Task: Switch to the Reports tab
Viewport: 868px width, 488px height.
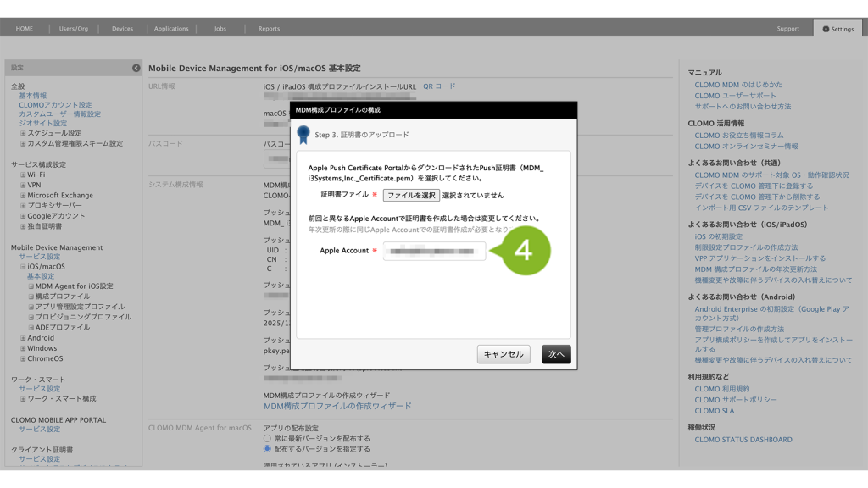Action: pyautogui.click(x=269, y=29)
